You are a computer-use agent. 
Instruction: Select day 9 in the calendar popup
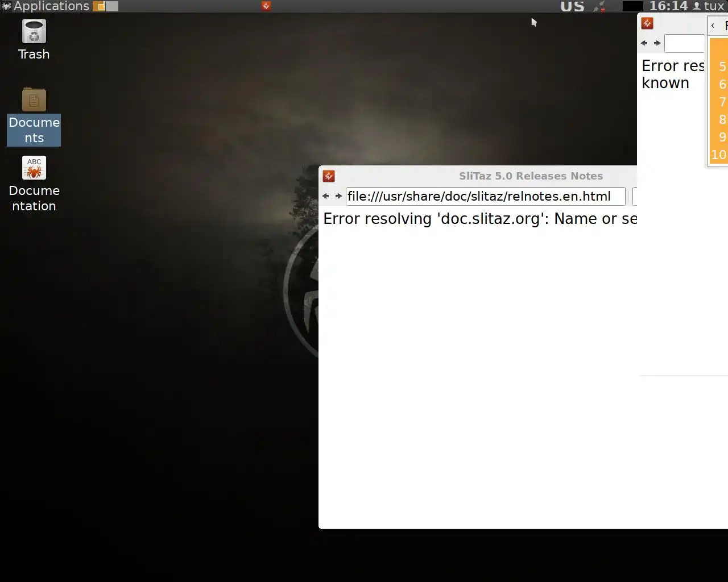pyautogui.click(x=722, y=137)
